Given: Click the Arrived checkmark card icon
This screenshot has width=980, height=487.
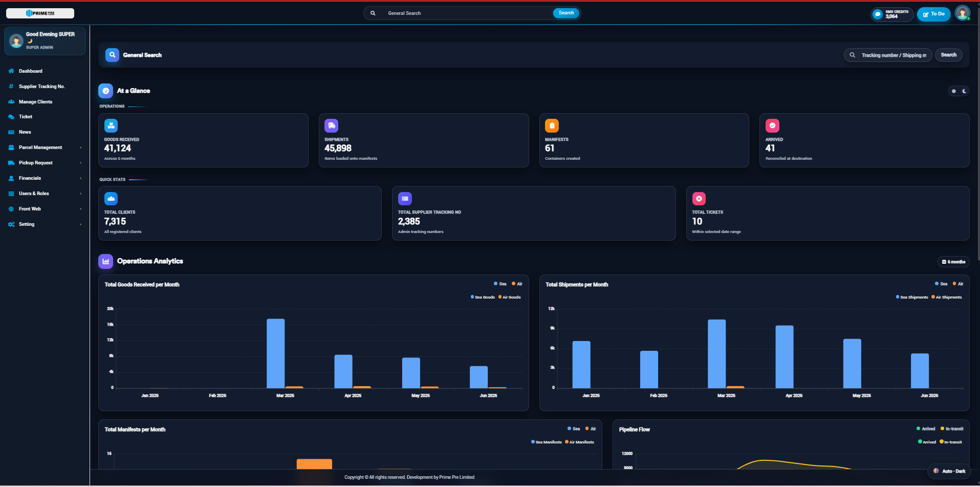Looking at the screenshot, I should point(772,125).
